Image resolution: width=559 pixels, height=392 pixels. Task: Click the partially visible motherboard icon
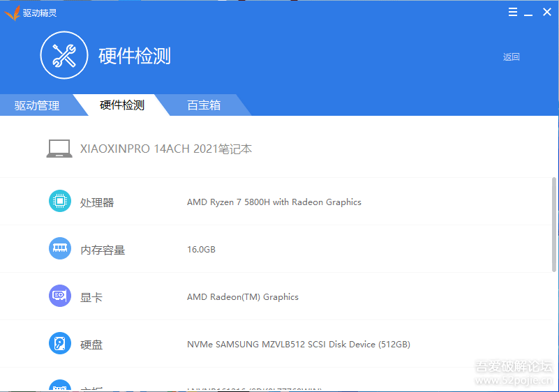coord(60,386)
